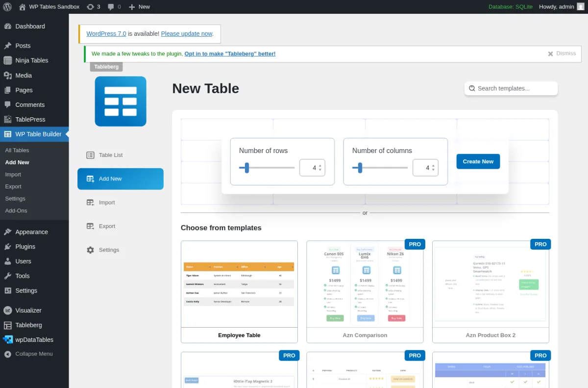Click the large blue Table Builder logo

[x=121, y=101]
